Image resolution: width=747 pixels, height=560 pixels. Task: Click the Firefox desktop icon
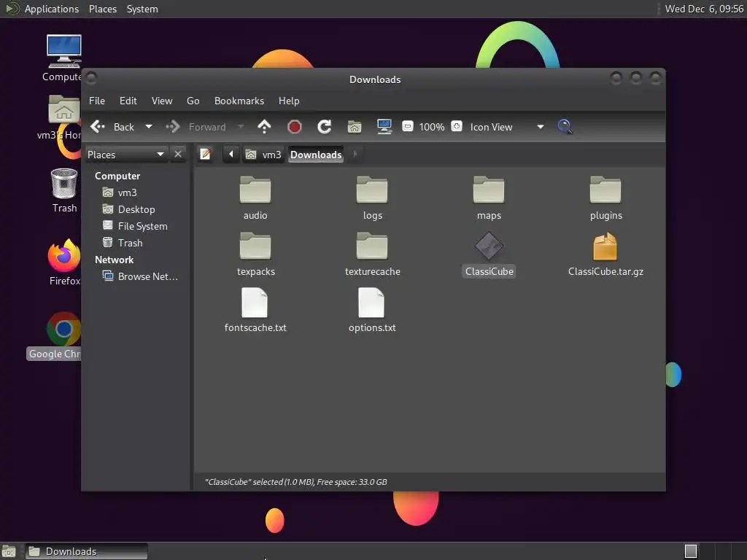pyautogui.click(x=64, y=254)
